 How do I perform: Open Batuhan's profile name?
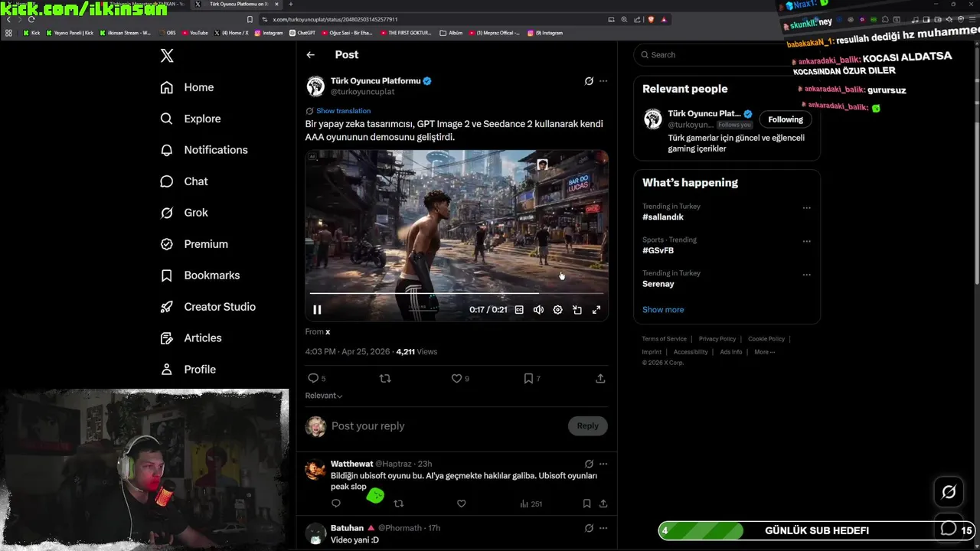click(347, 528)
